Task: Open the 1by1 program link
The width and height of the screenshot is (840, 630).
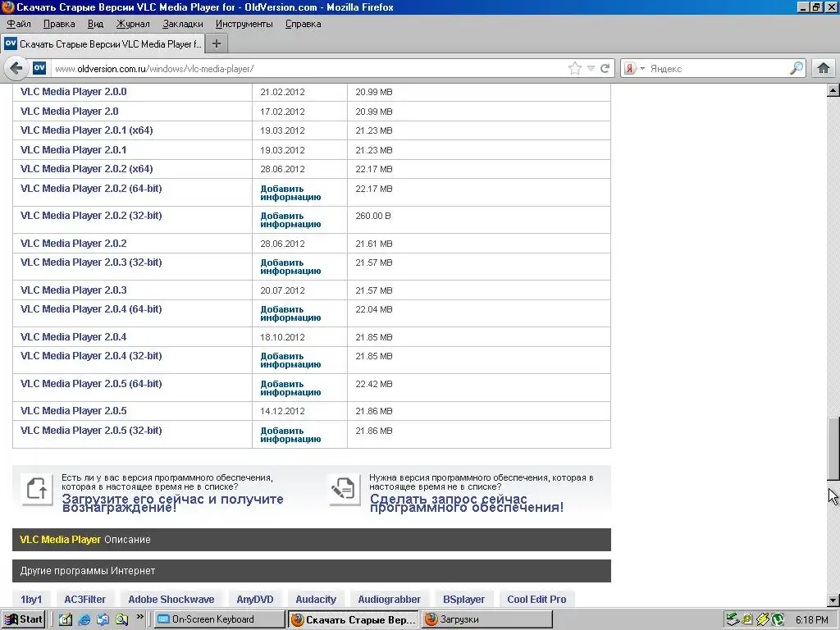Action: tap(31, 600)
